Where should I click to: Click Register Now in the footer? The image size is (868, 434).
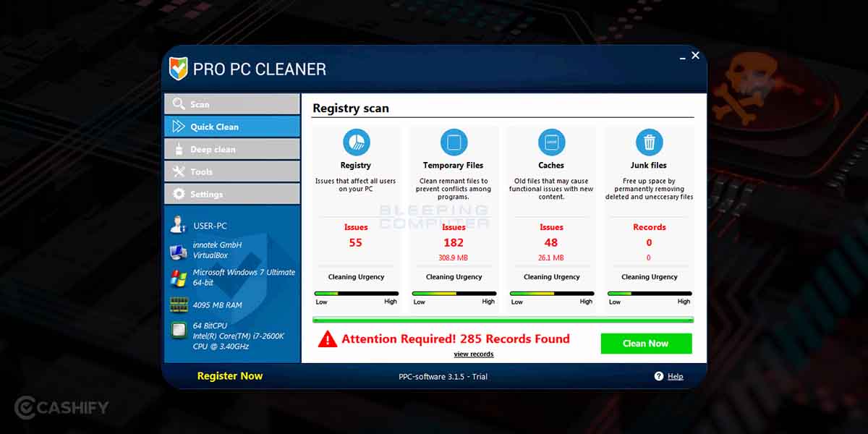230,376
